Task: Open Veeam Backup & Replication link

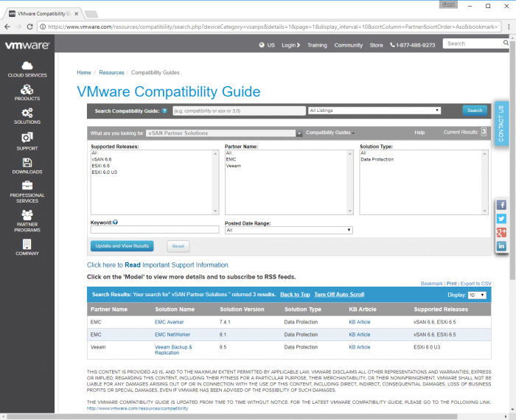Action: [173, 350]
